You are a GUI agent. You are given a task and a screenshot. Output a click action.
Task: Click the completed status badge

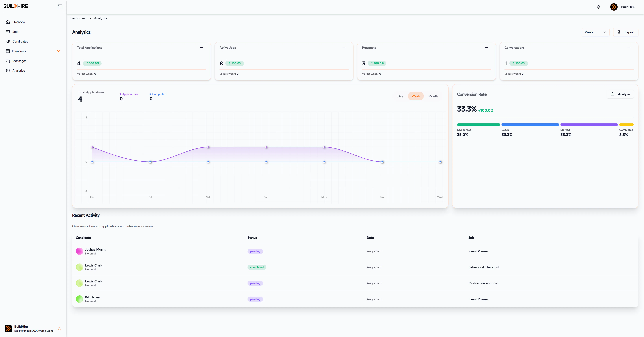click(257, 267)
